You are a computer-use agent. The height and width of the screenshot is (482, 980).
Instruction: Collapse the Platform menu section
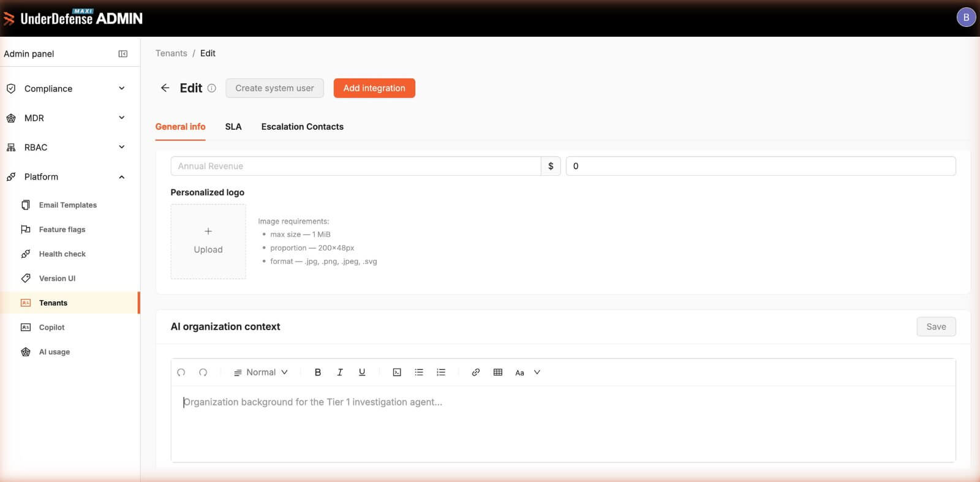pyautogui.click(x=66, y=177)
